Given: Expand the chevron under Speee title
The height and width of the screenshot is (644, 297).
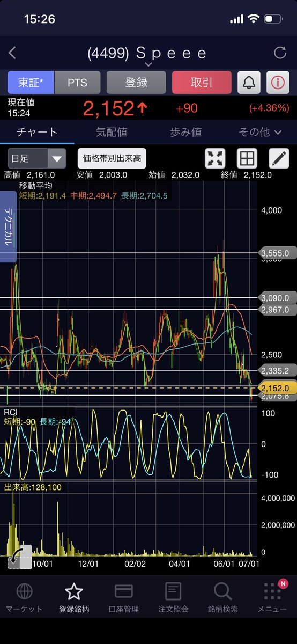Looking at the screenshot, I should click(148, 64).
